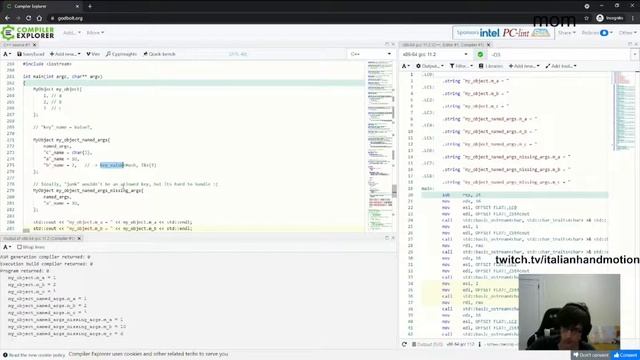Reload the godbolt.org page
The image size is (640, 360).
coord(28,18)
